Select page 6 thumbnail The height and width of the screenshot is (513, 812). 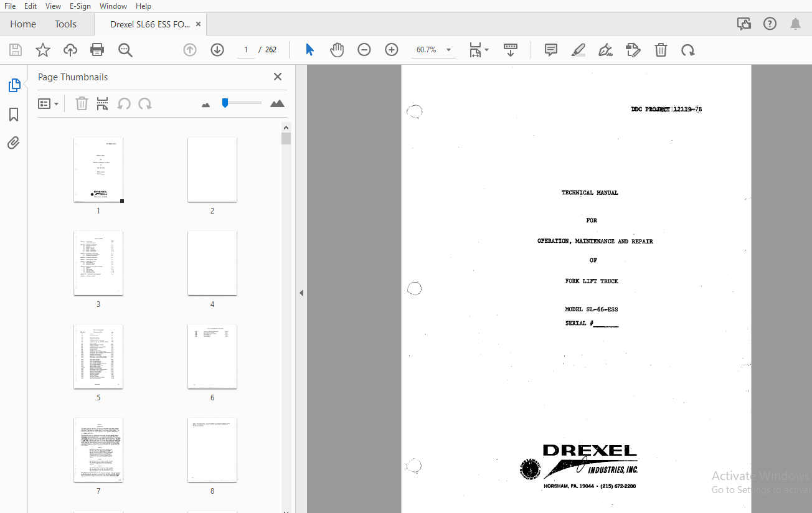pos(212,356)
